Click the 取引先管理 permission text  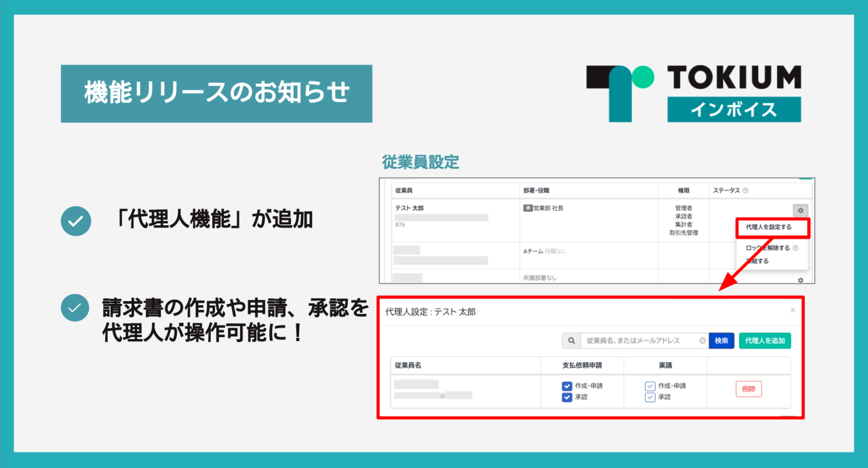682,233
